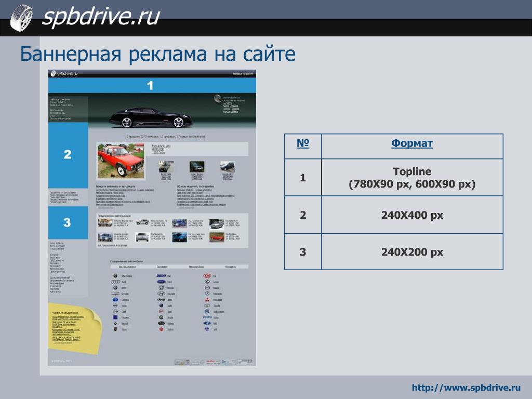This screenshot has width=532, height=399.
Task: Click the Jeep wordmark logo
Action: coord(161,300)
